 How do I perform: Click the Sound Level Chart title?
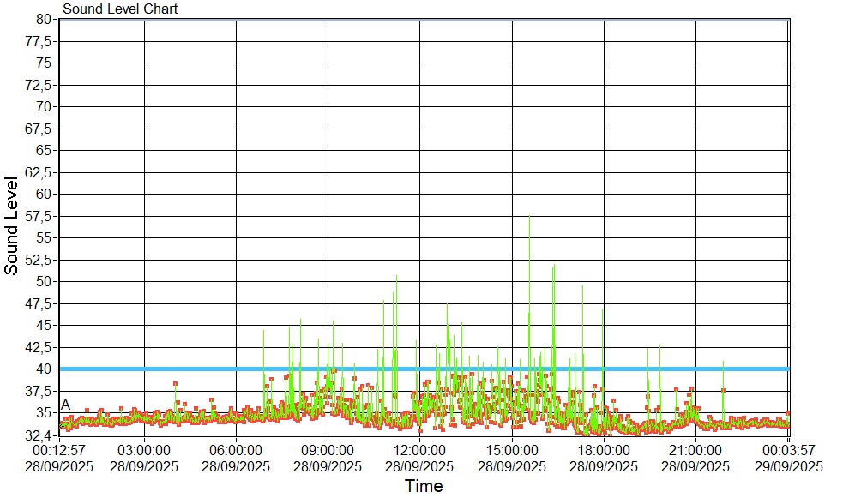[120, 9]
